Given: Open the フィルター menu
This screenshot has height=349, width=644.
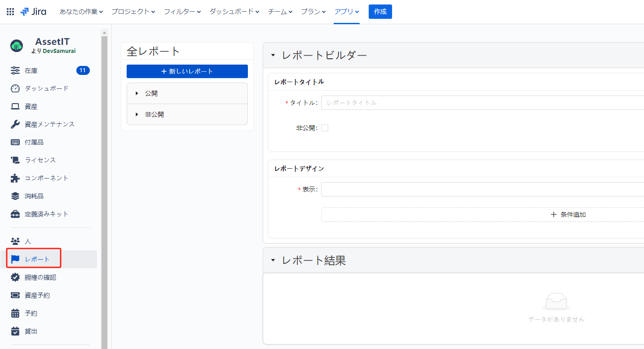Looking at the screenshot, I should pyautogui.click(x=182, y=12).
